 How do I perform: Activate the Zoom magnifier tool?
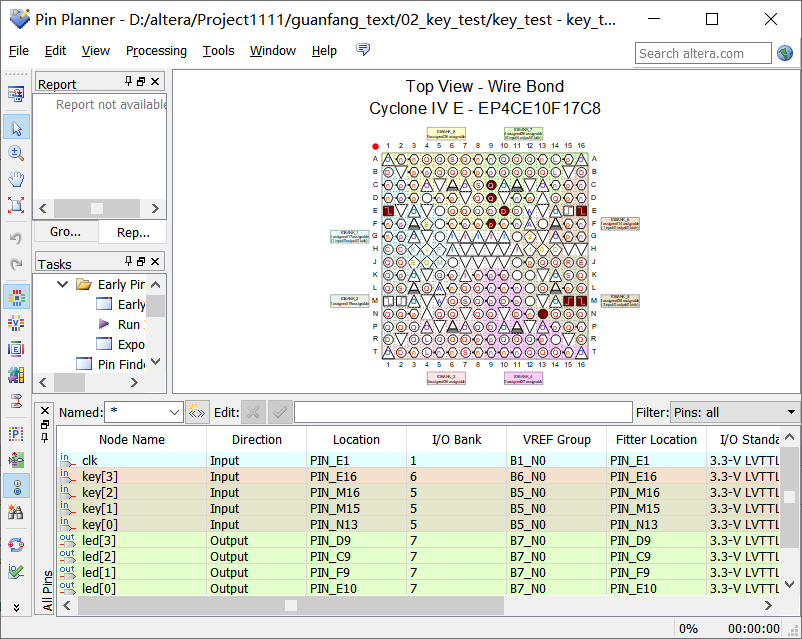click(x=16, y=153)
